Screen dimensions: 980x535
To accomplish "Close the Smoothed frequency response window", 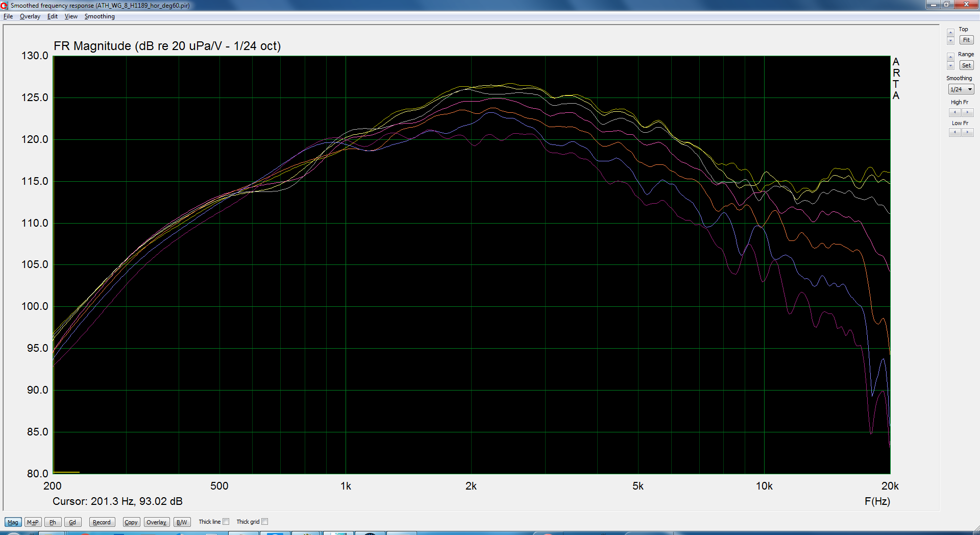I will (966, 5).
